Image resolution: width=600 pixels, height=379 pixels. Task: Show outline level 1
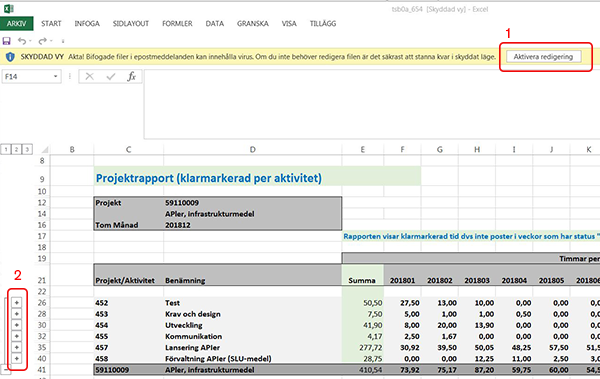tap(6, 149)
